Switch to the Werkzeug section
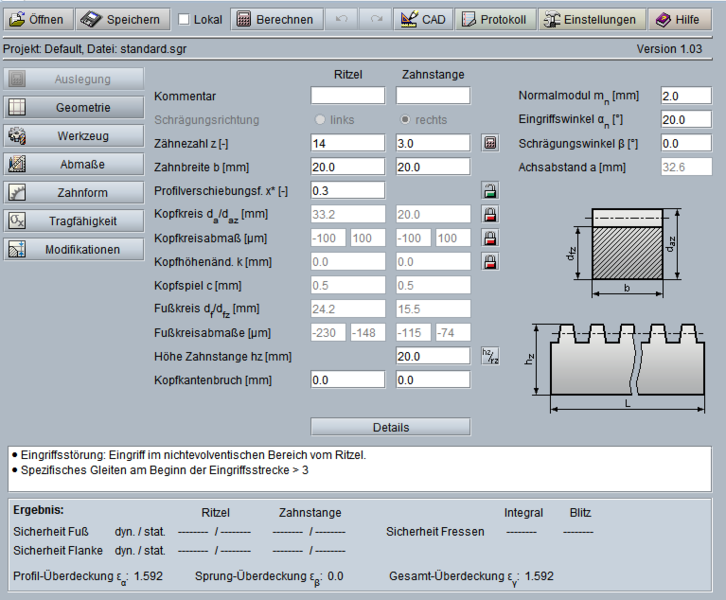This screenshot has height=600, width=726. (x=74, y=136)
